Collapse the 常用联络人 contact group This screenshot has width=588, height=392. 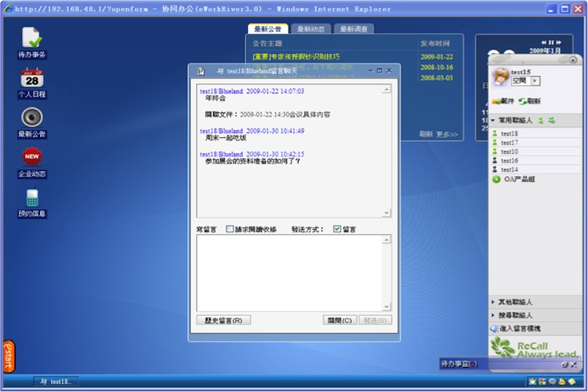(x=493, y=121)
